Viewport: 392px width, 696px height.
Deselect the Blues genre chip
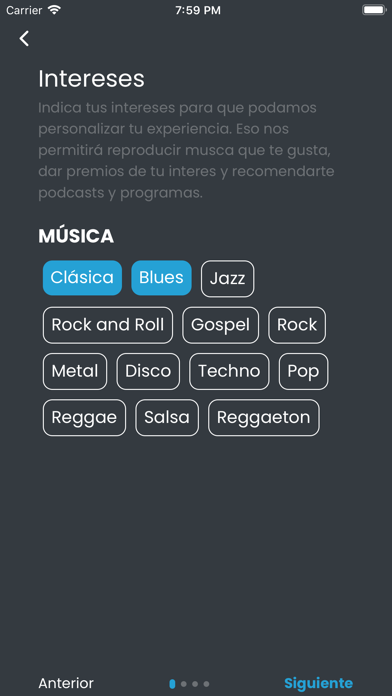pos(161,278)
